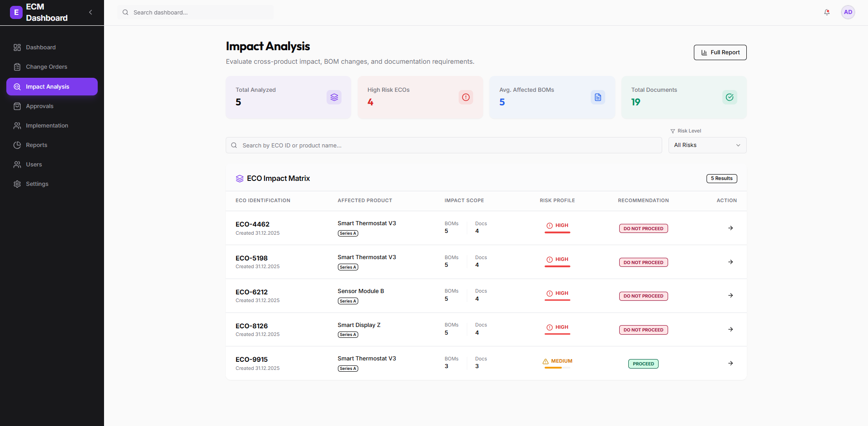Open Settings from the sidebar
The image size is (868, 426).
37,184
